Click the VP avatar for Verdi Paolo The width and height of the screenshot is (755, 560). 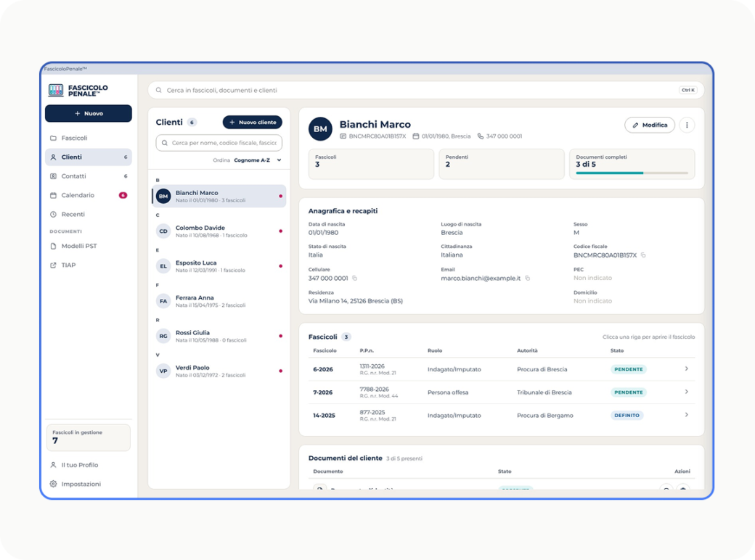(x=163, y=371)
